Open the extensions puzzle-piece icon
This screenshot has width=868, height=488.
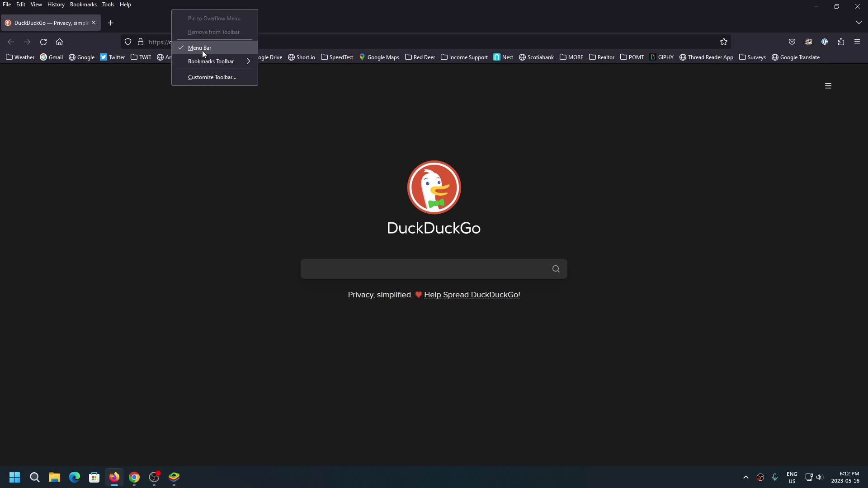pyautogui.click(x=841, y=42)
